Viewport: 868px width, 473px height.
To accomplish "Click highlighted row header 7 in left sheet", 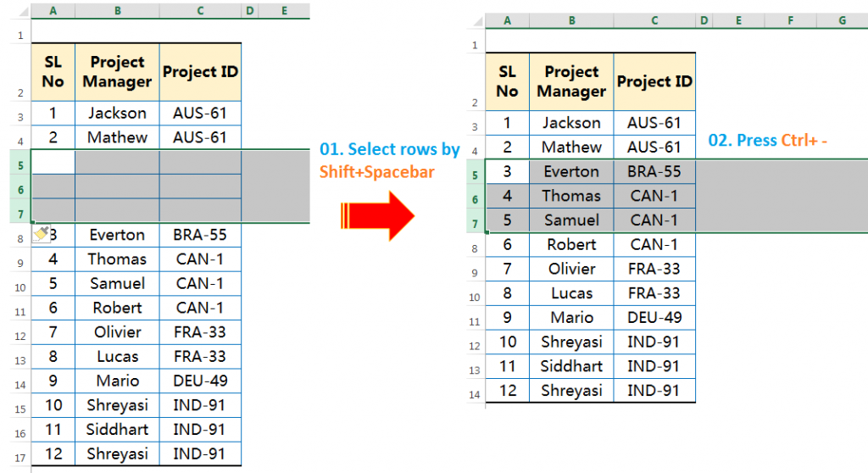I will 20,211.
